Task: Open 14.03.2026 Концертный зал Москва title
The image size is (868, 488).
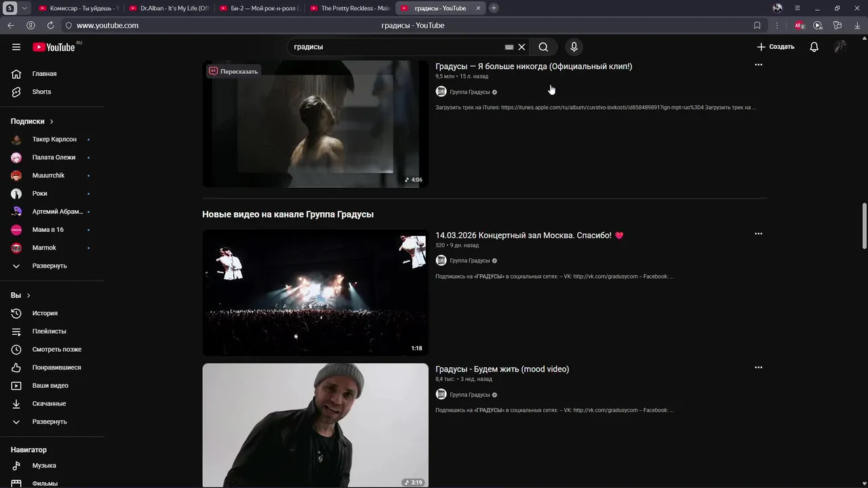Action: pos(530,235)
